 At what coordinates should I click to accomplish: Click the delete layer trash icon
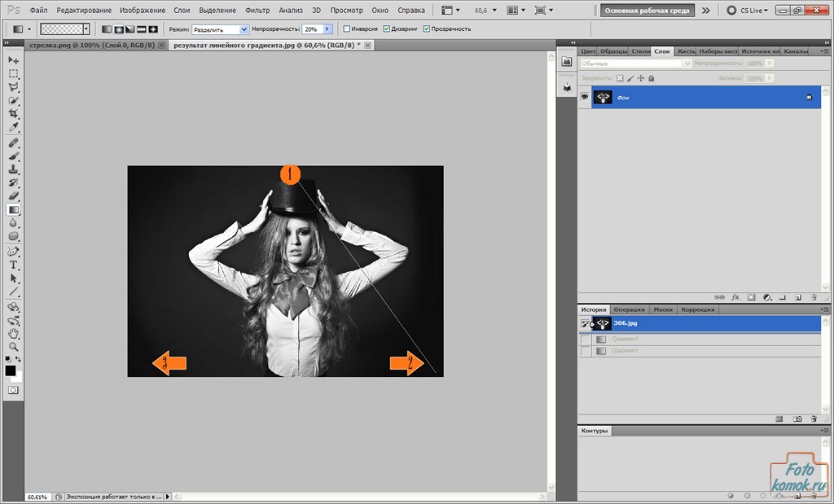(813, 298)
